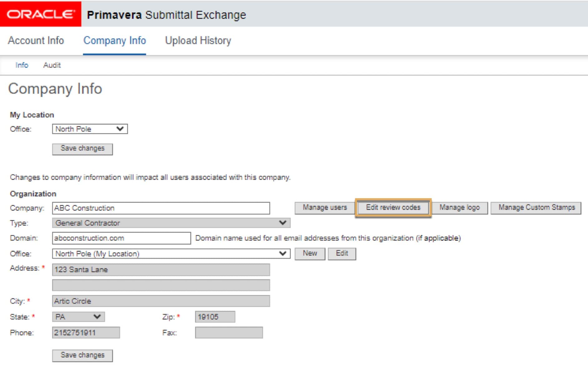Select the Company Info tab
The image size is (588, 386).
(x=115, y=41)
